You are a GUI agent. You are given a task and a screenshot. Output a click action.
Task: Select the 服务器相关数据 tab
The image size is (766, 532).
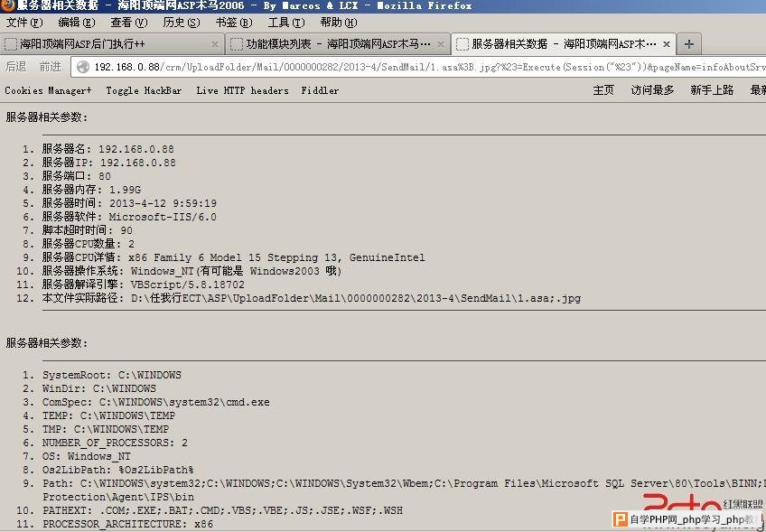click(x=564, y=44)
